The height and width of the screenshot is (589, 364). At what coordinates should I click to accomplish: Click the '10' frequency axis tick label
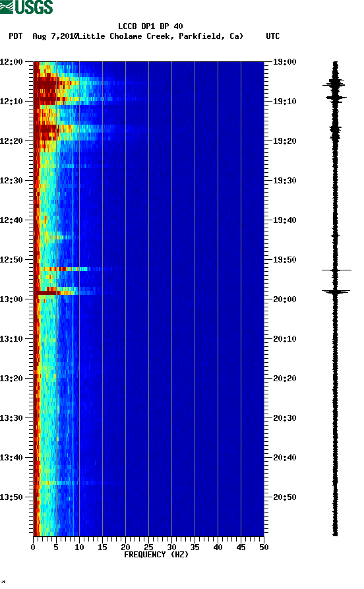click(x=79, y=547)
